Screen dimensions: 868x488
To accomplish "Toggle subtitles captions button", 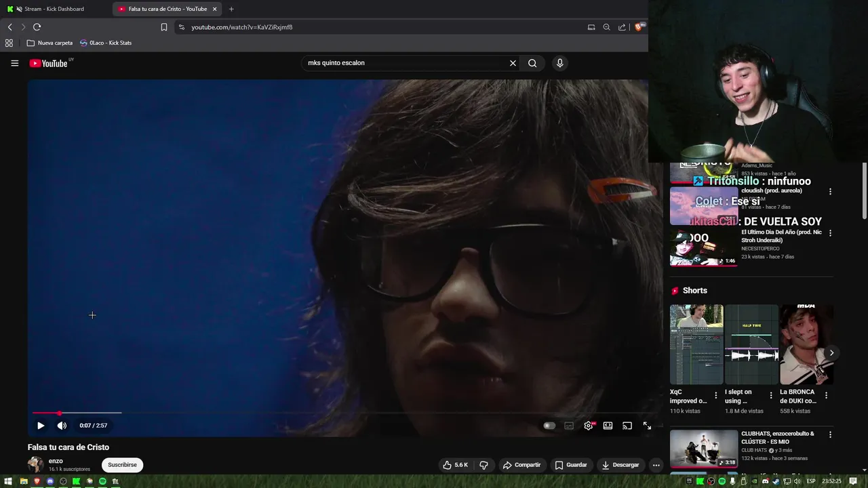I will click(x=569, y=426).
